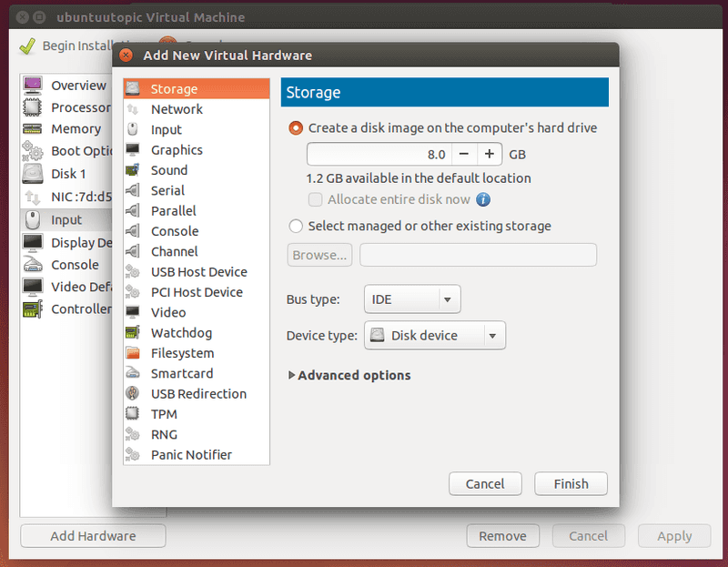Click the info icon beside Allocate entire disk

483,199
